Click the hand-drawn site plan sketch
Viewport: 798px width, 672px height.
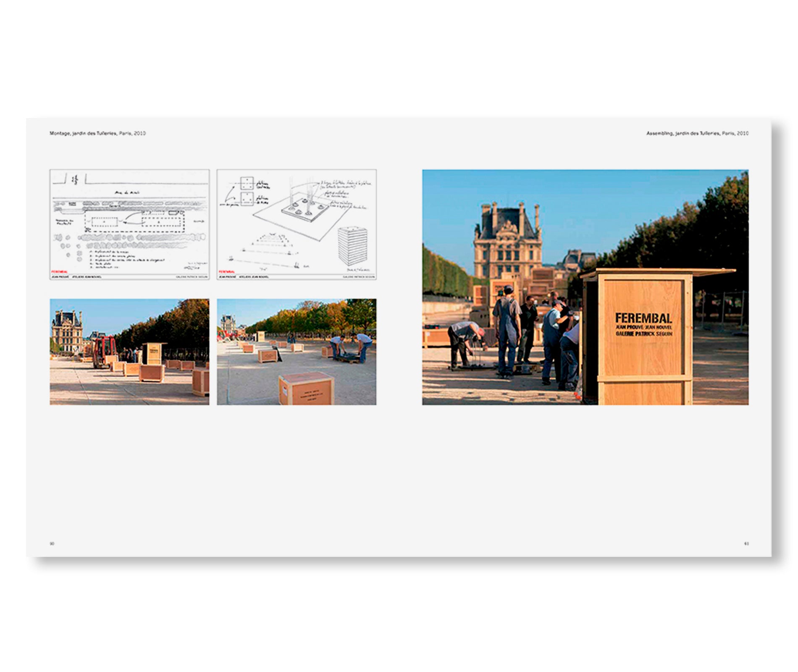(129, 224)
